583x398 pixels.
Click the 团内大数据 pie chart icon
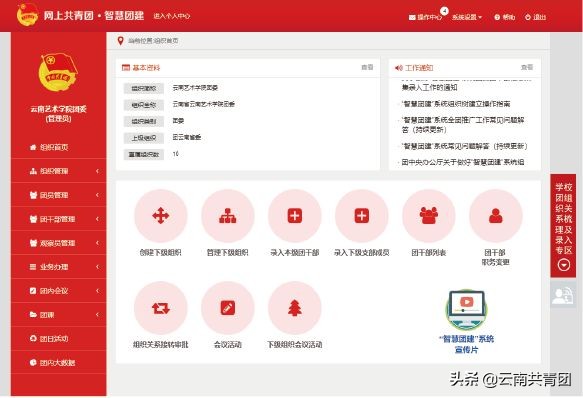point(33,362)
